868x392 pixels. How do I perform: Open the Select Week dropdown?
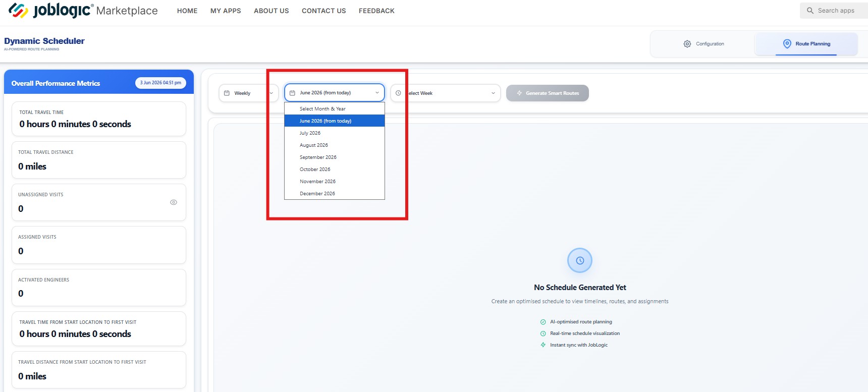(x=446, y=93)
